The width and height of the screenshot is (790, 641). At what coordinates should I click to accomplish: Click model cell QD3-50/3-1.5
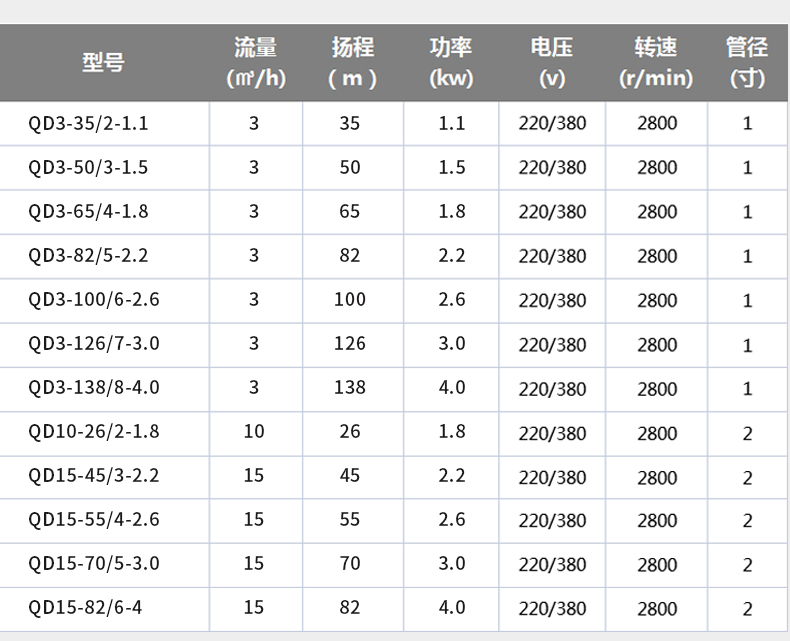pyautogui.click(x=89, y=168)
